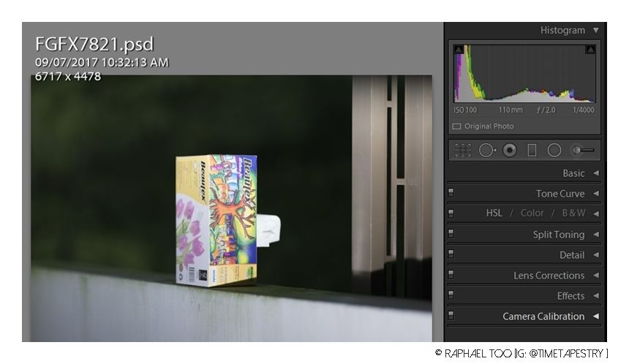Toggle shadow clipping indicator in histogram
This screenshot has width=629, height=364.
(x=459, y=49)
